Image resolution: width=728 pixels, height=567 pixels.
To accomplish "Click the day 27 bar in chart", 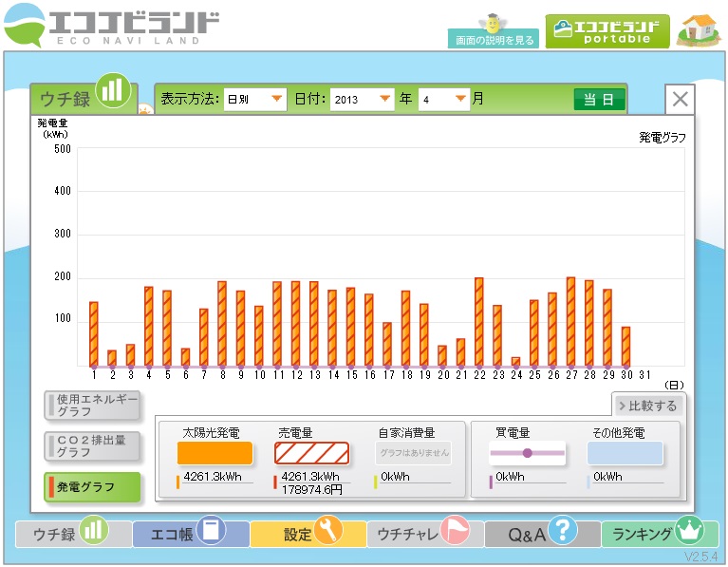I will [x=570, y=322].
